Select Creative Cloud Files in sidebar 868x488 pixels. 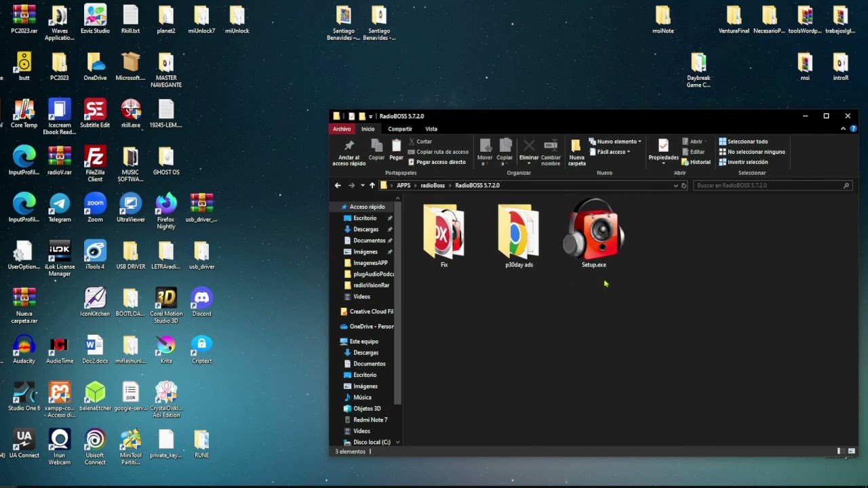(367, 312)
